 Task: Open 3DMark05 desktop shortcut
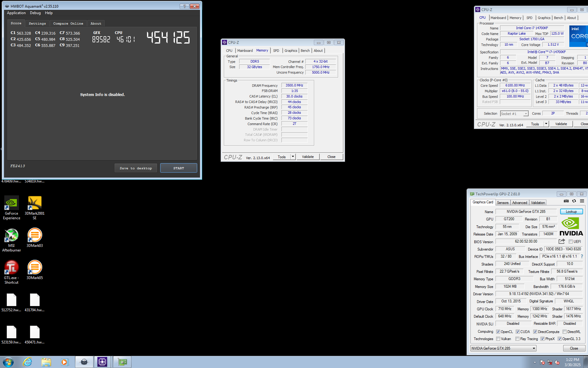(x=35, y=270)
